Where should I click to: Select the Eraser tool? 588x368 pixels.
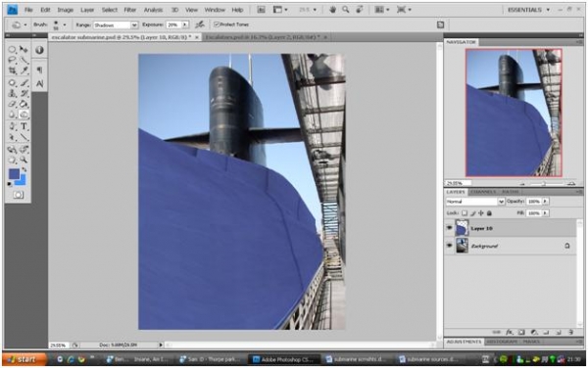click(x=12, y=104)
